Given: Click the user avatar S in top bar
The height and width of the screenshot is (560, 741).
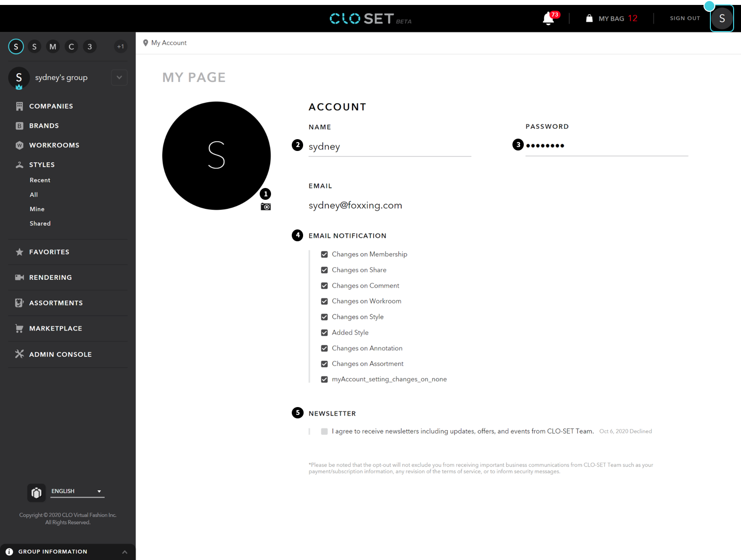Looking at the screenshot, I should coord(722,19).
